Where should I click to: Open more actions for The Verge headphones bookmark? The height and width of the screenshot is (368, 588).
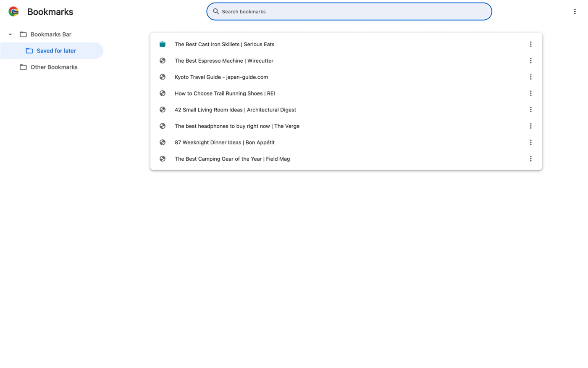point(530,126)
